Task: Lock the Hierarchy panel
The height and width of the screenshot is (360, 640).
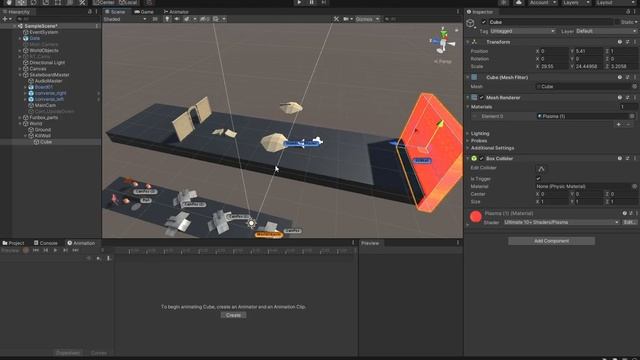Action: coord(90,12)
